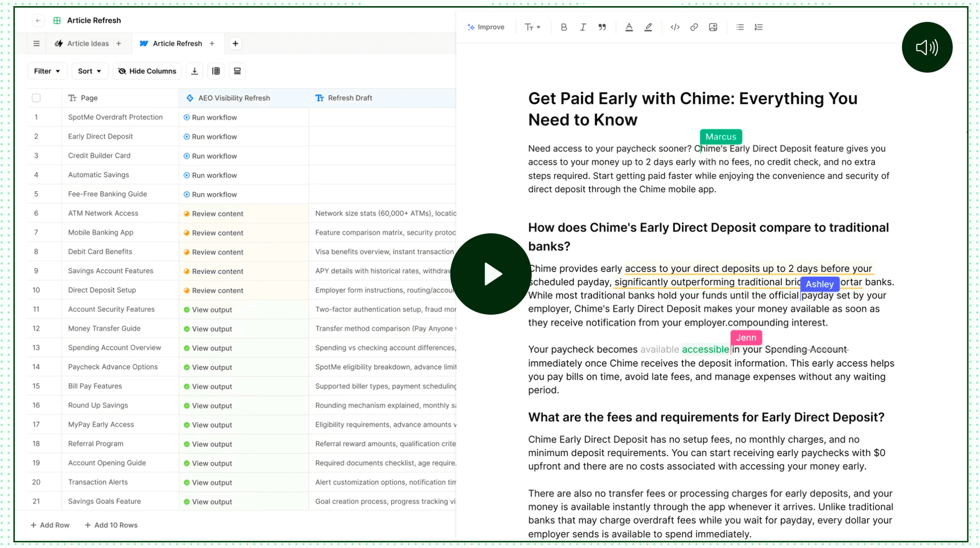The height and width of the screenshot is (548, 980).
Task: Click the back arrow beside Article Refresh title
Action: (38, 20)
